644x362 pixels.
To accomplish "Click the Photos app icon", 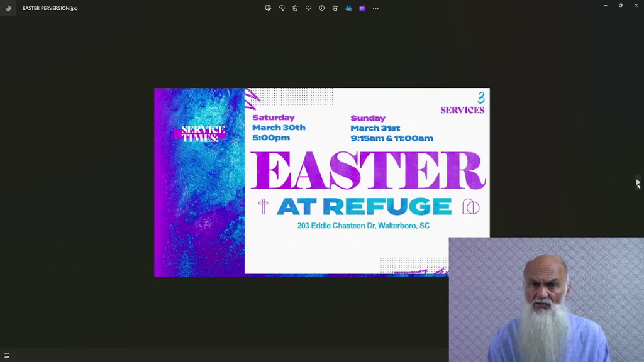I will pyautogui.click(x=8, y=8).
